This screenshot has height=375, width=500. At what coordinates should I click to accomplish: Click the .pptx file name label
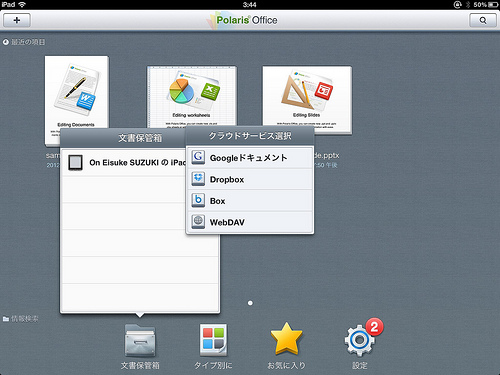point(327,155)
